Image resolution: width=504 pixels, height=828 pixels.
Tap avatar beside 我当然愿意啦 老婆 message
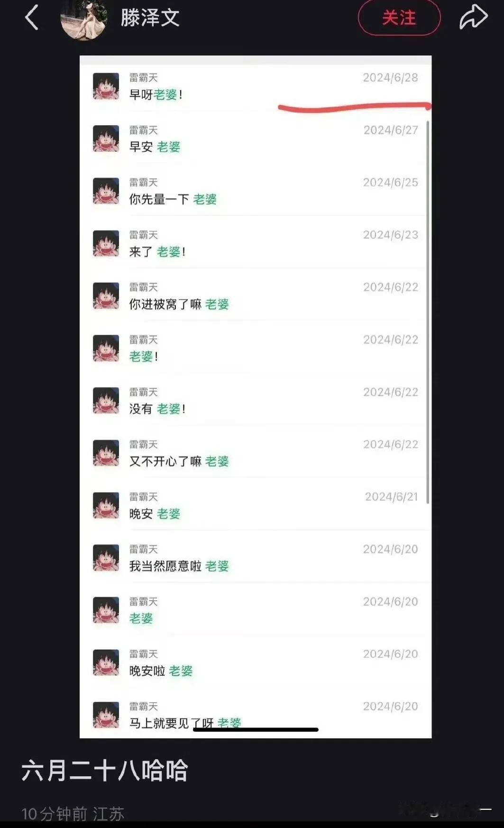[x=106, y=558]
